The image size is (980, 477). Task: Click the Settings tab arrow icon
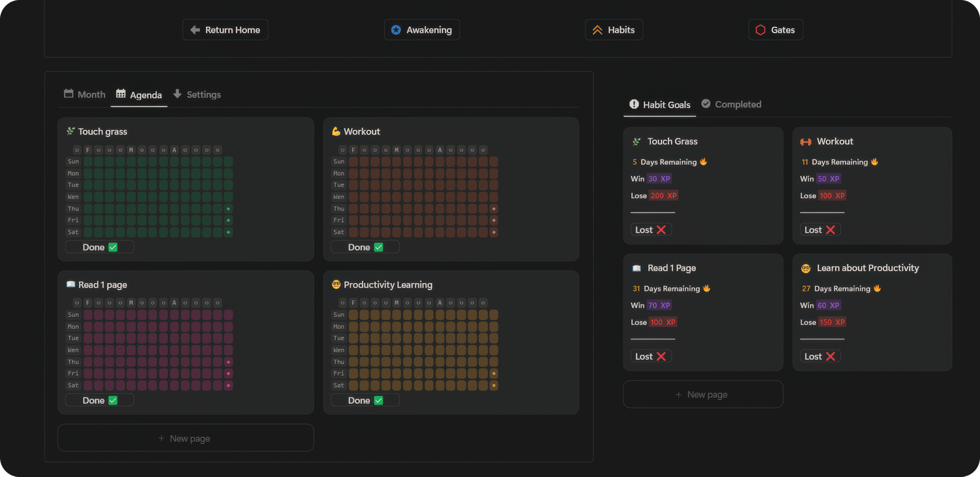(177, 94)
